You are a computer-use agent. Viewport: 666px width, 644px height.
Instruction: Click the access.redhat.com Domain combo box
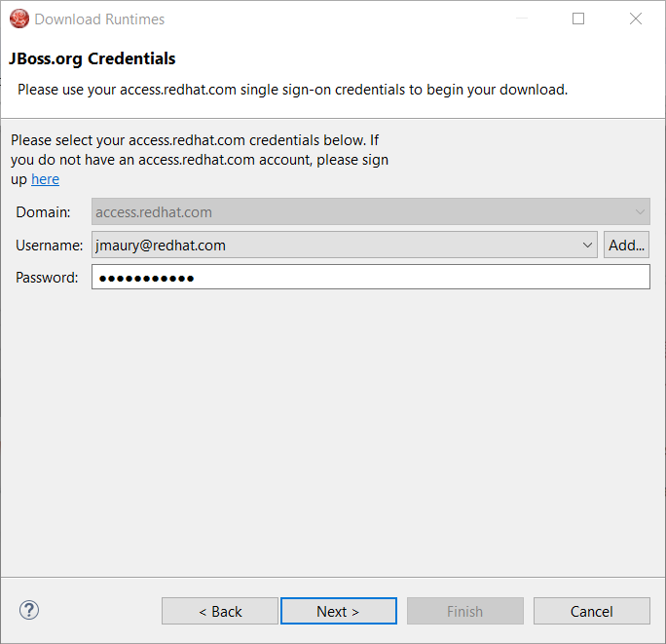(360, 211)
